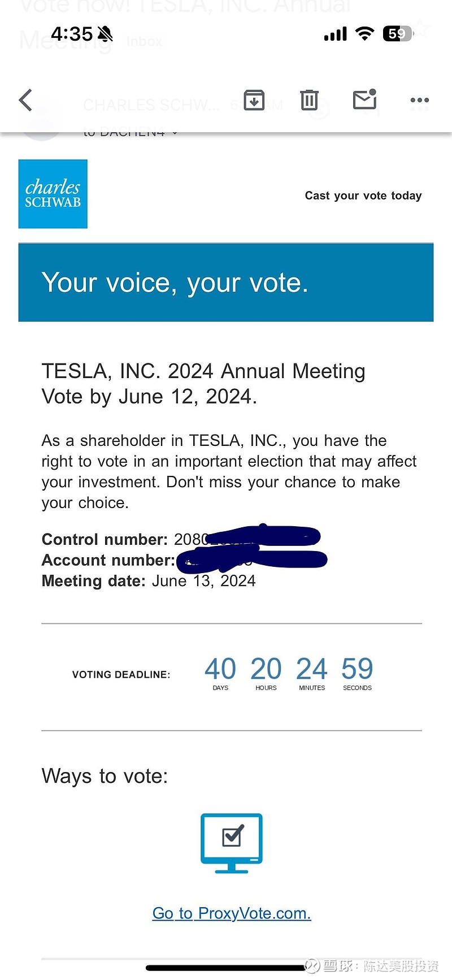
Task: Tap the 40 days countdown number
Action: click(x=220, y=669)
